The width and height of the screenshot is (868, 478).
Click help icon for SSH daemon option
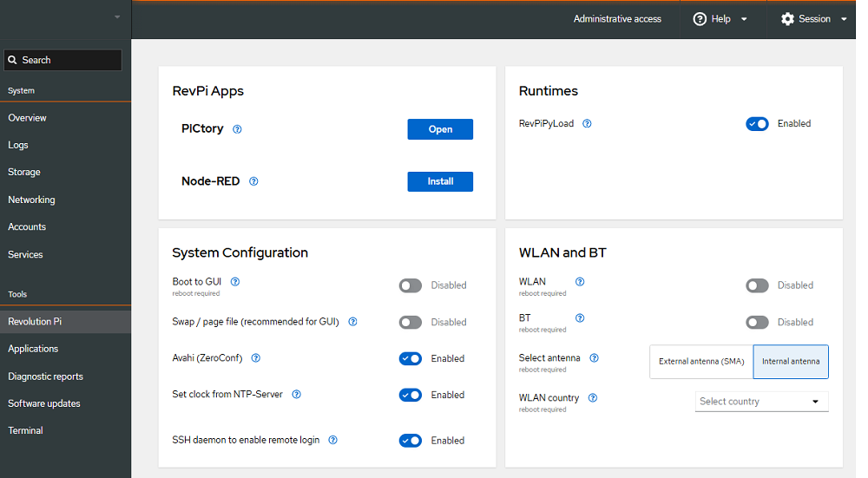[332, 440]
